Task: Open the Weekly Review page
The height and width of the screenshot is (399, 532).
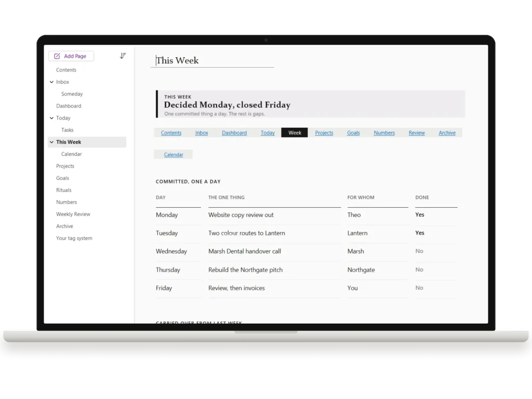Action: (x=73, y=214)
